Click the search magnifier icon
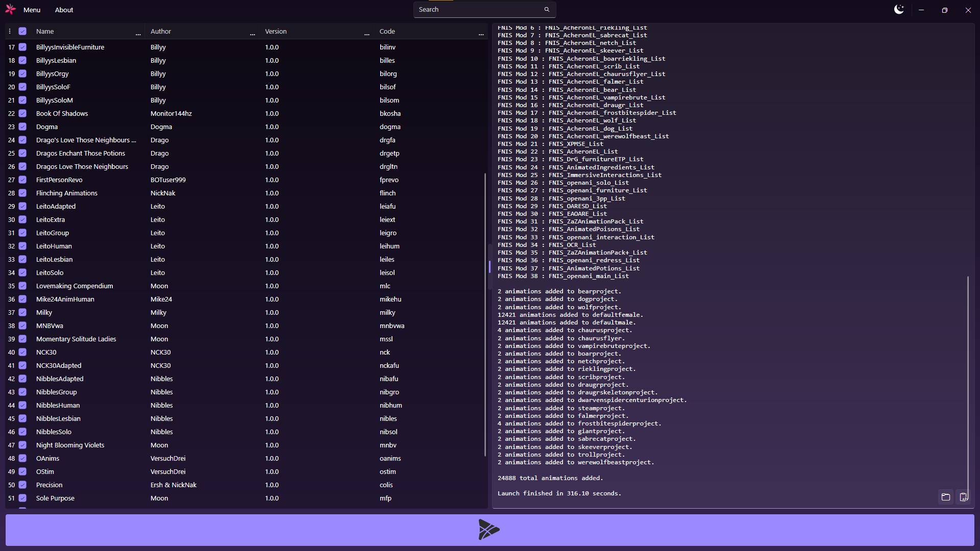 pos(547,10)
